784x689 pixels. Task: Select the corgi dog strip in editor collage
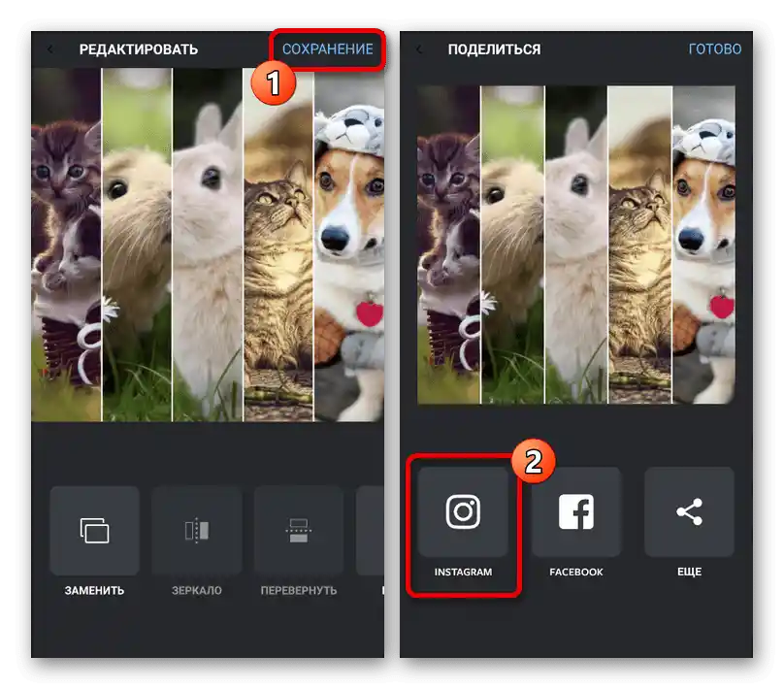click(x=349, y=245)
